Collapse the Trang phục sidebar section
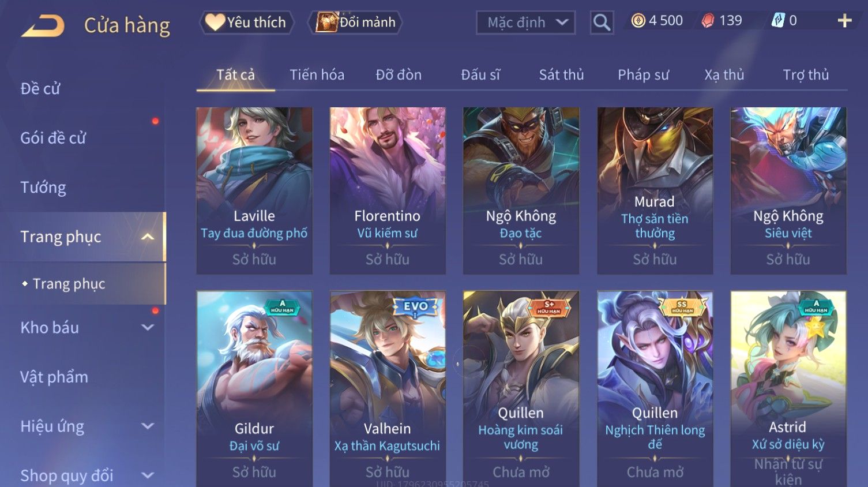 click(x=148, y=237)
